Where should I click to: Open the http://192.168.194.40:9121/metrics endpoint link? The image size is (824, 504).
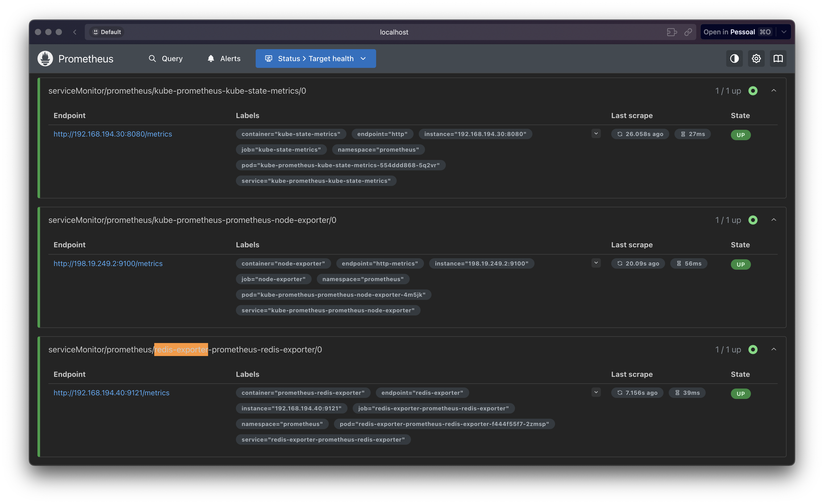click(111, 393)
